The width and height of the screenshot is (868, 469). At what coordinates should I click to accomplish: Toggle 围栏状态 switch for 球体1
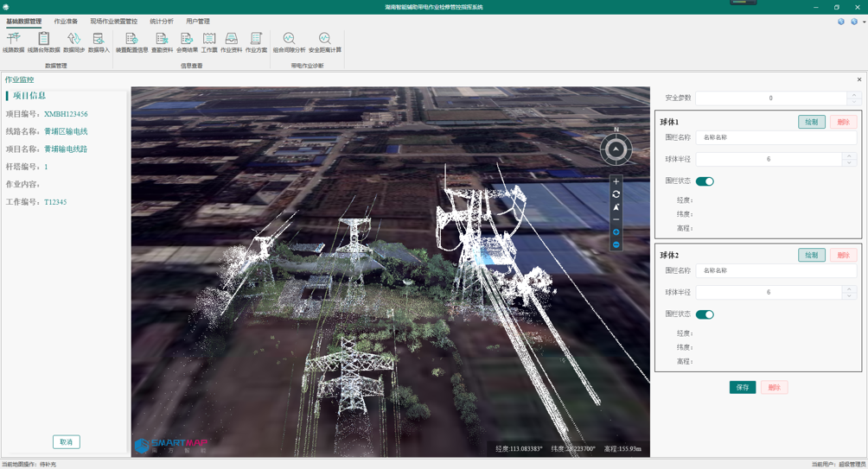pyautogui.click(x=705, y=181)
